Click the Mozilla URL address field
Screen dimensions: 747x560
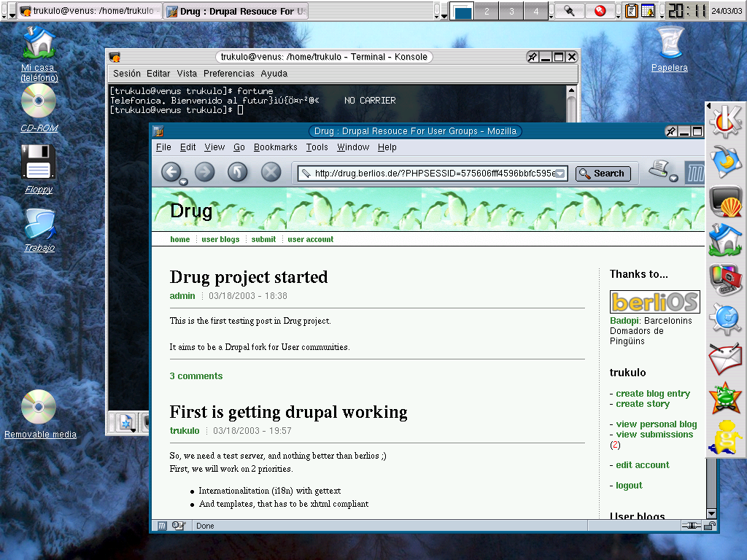point(433,174)
